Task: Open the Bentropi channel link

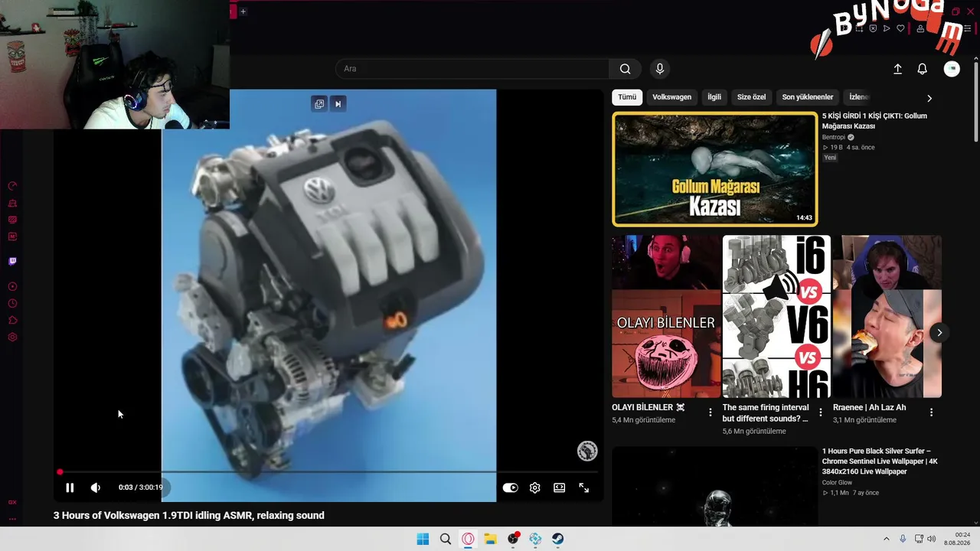Action: point(833,138)
